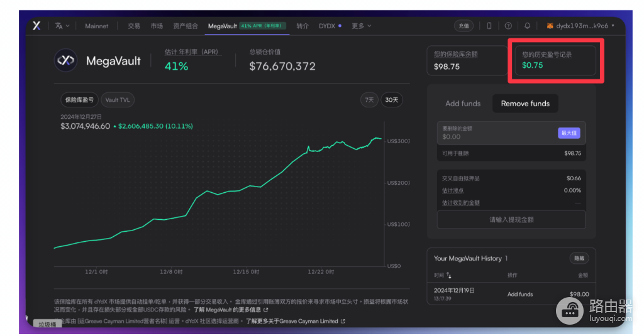Click the 交叉自由抵押品 $0.66 row
The width and height of the screenshot is (644, 336).
point(511,178)
